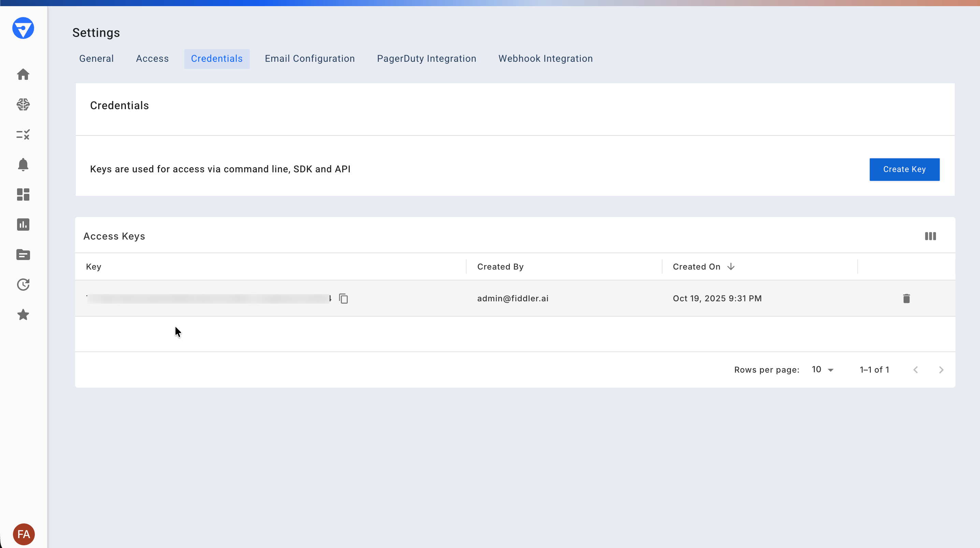The width and height of the screenshot is (980, 548).
Task: Open the PagerDuty Integration tab
Action: pyautogui.click(x=426, y=58)
